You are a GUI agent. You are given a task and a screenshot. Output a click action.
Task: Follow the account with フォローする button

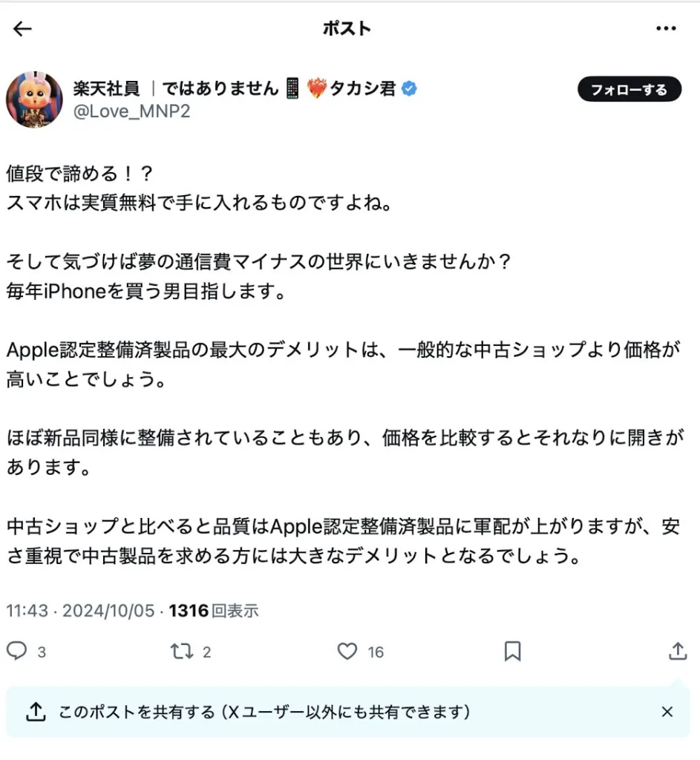coord(629,89)
